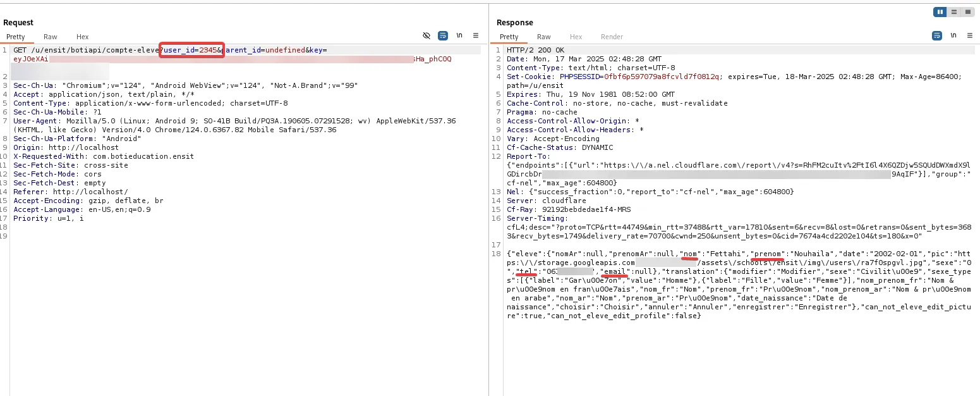Toggle word wrap in the Request editor
This screenshot has height=396, width=980.
pyautogui.click(x=444, y=35)
